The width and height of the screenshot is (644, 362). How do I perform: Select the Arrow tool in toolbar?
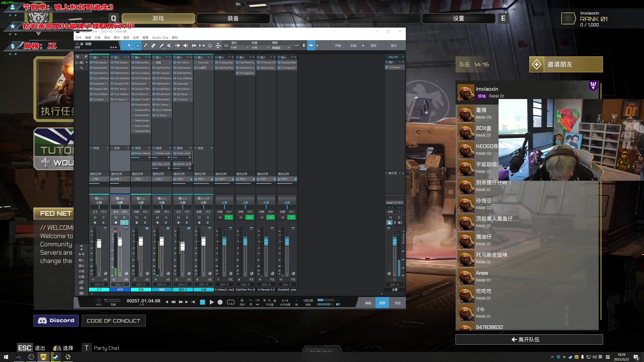point(129,46)
